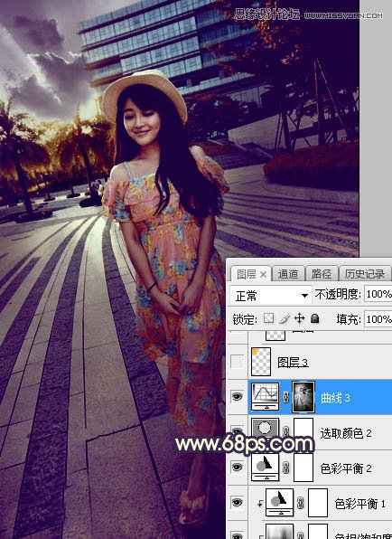Show the hidden 图层 3 layer
Screen dimensions: 392x539
[x=237, y=362]
